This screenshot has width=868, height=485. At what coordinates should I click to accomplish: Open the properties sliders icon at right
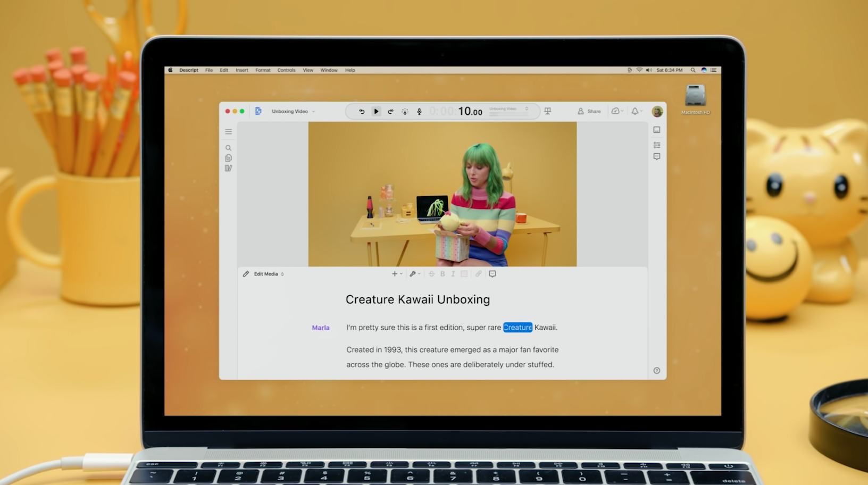click(x=657, y=145)
